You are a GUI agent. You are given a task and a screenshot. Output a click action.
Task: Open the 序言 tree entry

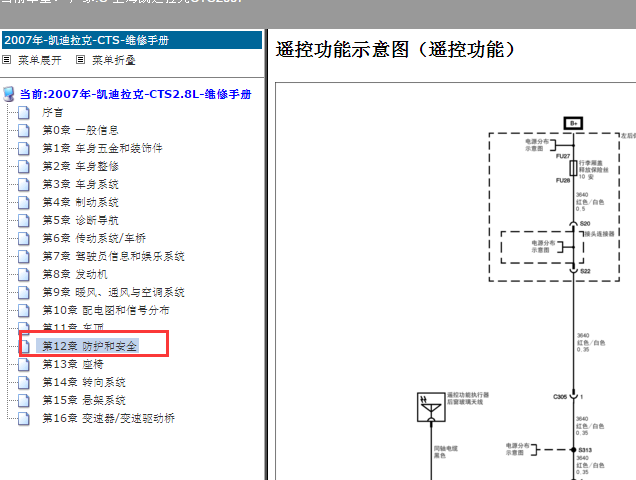(x=52, y=112)
